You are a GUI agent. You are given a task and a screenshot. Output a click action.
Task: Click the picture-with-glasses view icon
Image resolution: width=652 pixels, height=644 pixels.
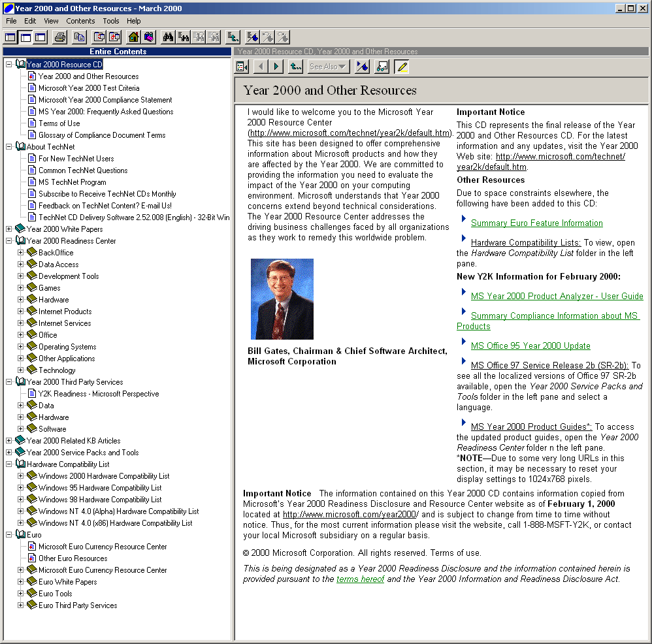[382, 67]
